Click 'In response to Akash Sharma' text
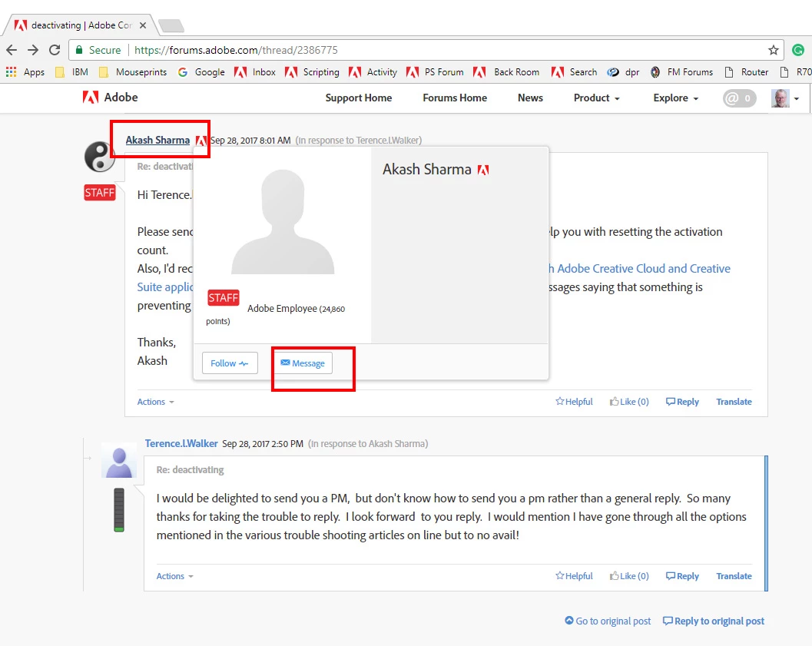The height and width of the screenshot is (646, 812). (368, 444)
